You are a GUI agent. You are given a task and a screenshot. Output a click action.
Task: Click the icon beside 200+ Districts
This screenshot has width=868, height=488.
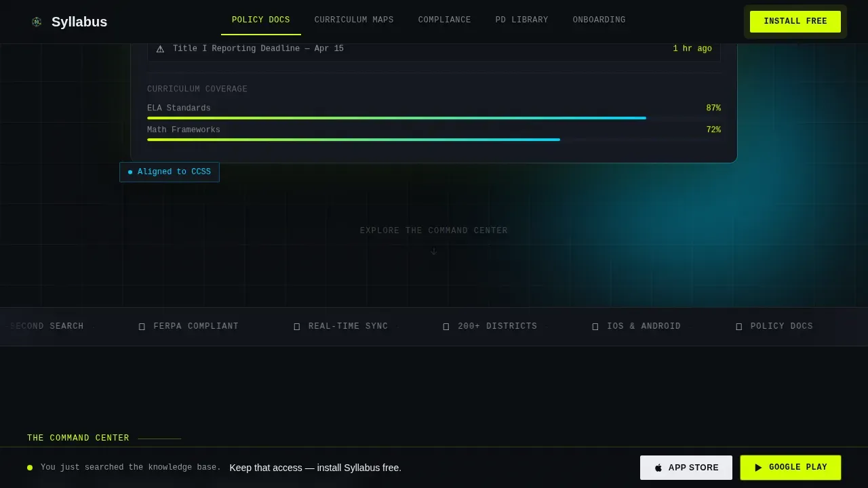[x=446, y=327]
